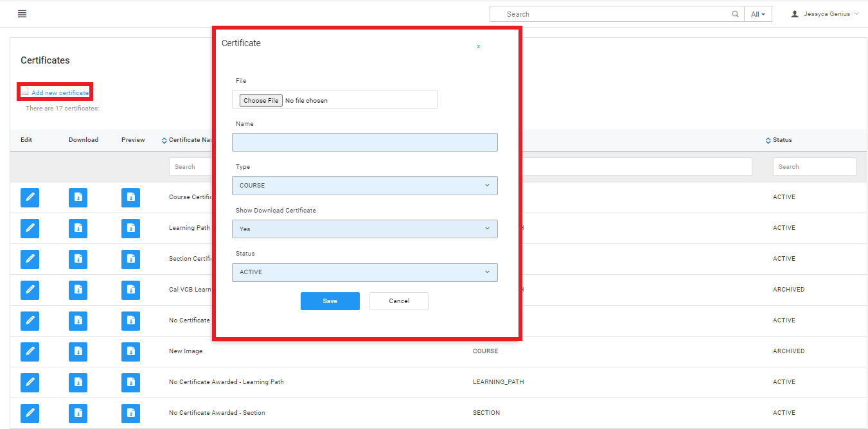Focus the certificate Name text field
Viewport: 868px width, 429px height.
coord(364,142)
